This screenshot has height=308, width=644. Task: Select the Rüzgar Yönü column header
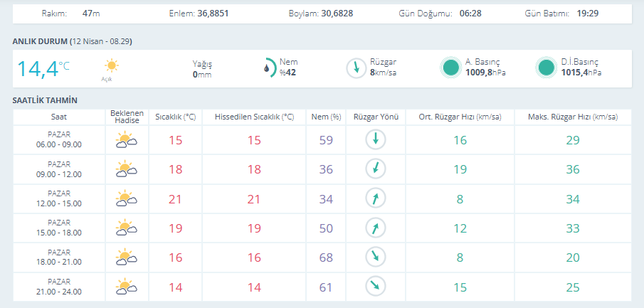(375, 117)
